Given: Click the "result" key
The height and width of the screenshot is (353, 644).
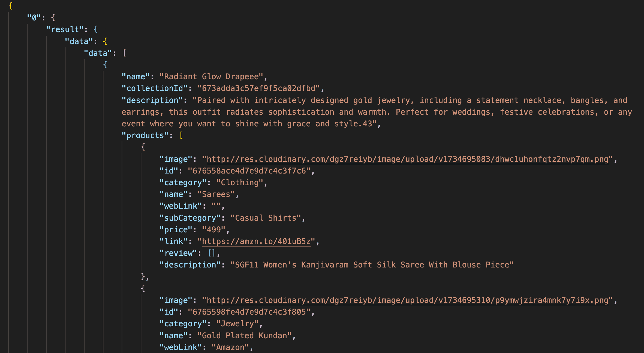Looking at the screenshot, I should coord(65,29).
